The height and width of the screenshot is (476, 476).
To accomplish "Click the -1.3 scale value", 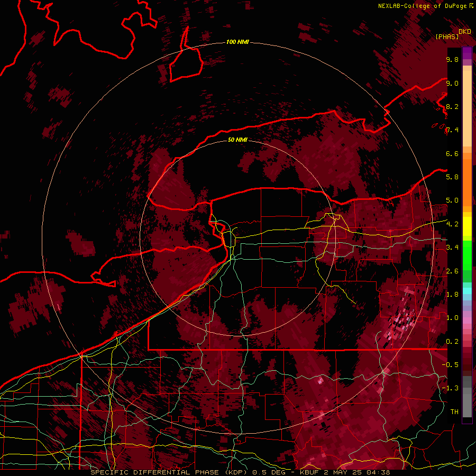I will coord(451,388).
